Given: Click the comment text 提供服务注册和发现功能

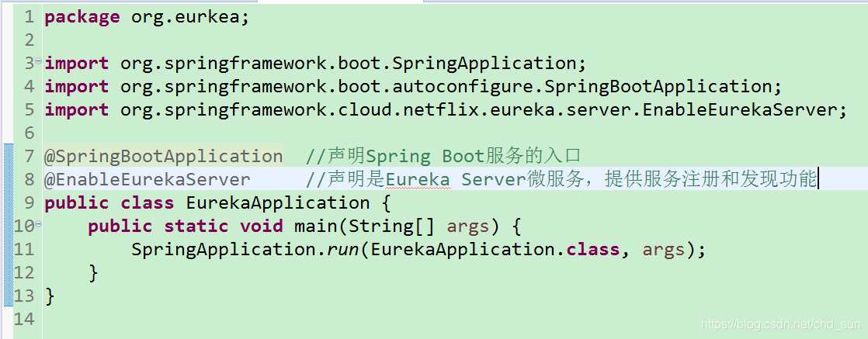Looking at the screenshot, I should pos(710,180).
